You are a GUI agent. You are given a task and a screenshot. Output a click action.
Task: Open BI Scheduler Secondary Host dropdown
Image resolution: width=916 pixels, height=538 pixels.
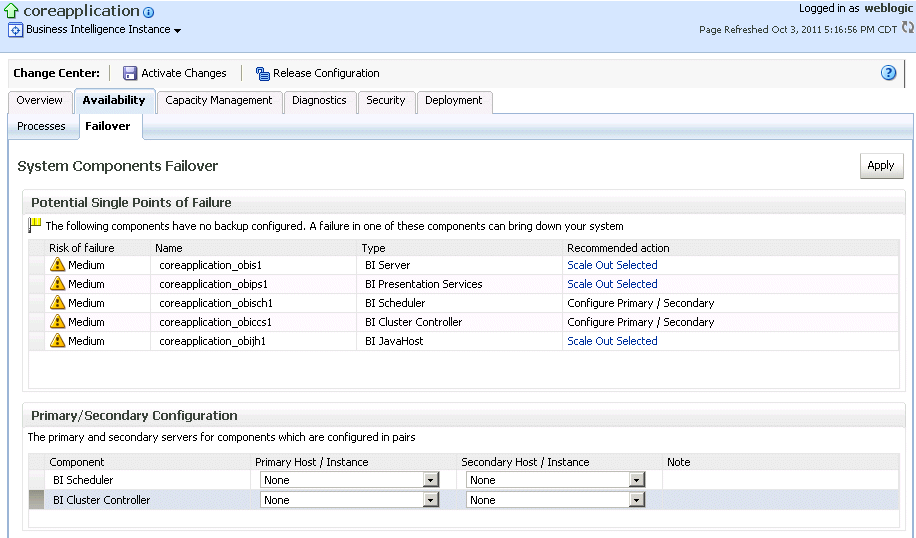(637, 480)
